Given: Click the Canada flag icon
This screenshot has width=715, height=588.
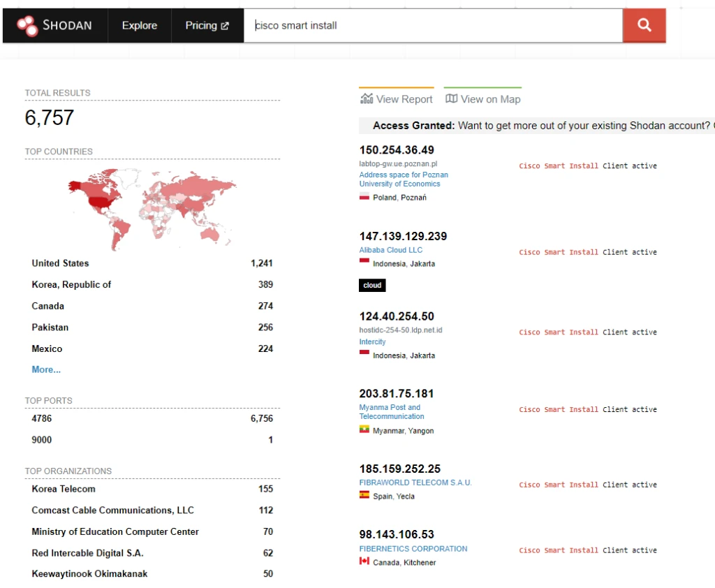Looking at the screenshot, I should 364,561.
